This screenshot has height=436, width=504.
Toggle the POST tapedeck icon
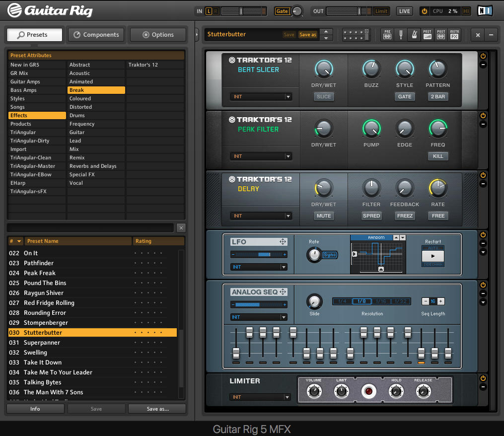click(x=441, y=34)
